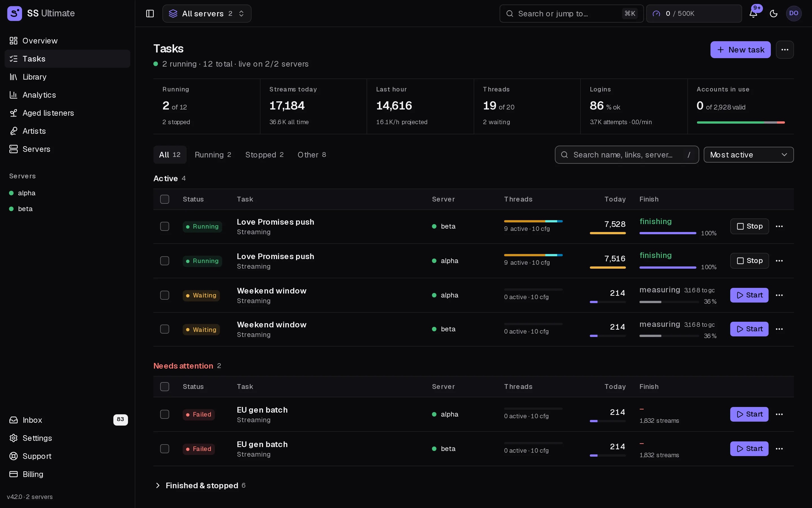Click Accounts in use status bar
This screenshot has width=812, height=508.
pyautogui.click(x=741, y=123)
